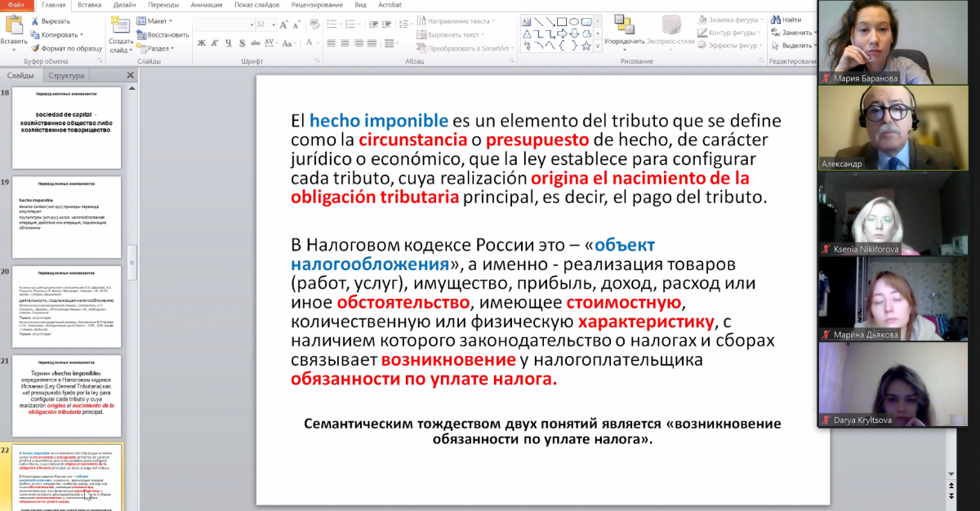Viewport: 980px width, 511px height.
Task: Toggle align text right
Action: 359,43
